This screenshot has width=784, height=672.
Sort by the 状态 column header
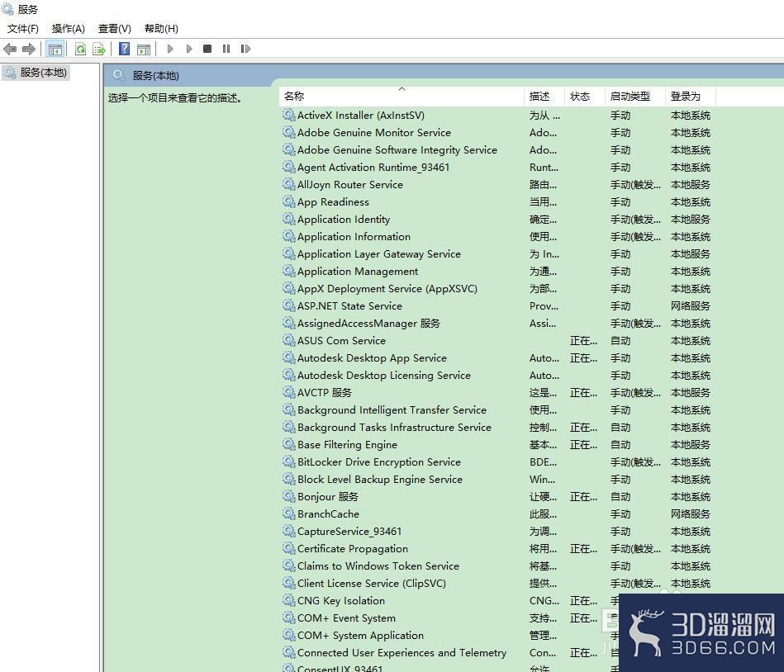(x=585, y=97)
